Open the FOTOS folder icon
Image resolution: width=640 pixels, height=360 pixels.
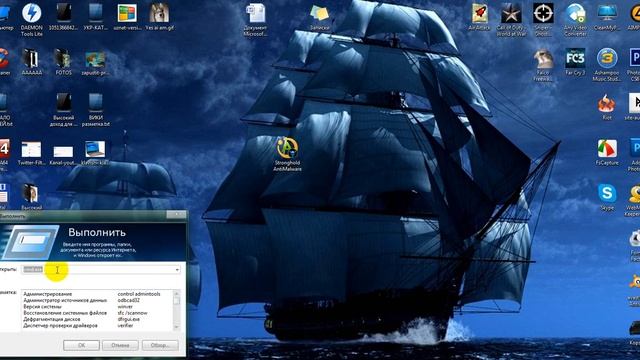click(63, 62)
